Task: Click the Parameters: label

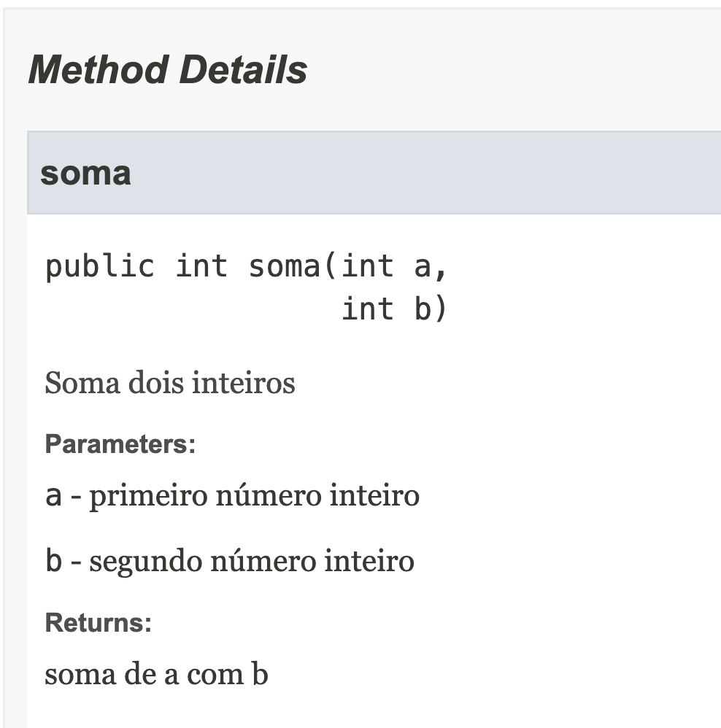Action: [120, 444]
